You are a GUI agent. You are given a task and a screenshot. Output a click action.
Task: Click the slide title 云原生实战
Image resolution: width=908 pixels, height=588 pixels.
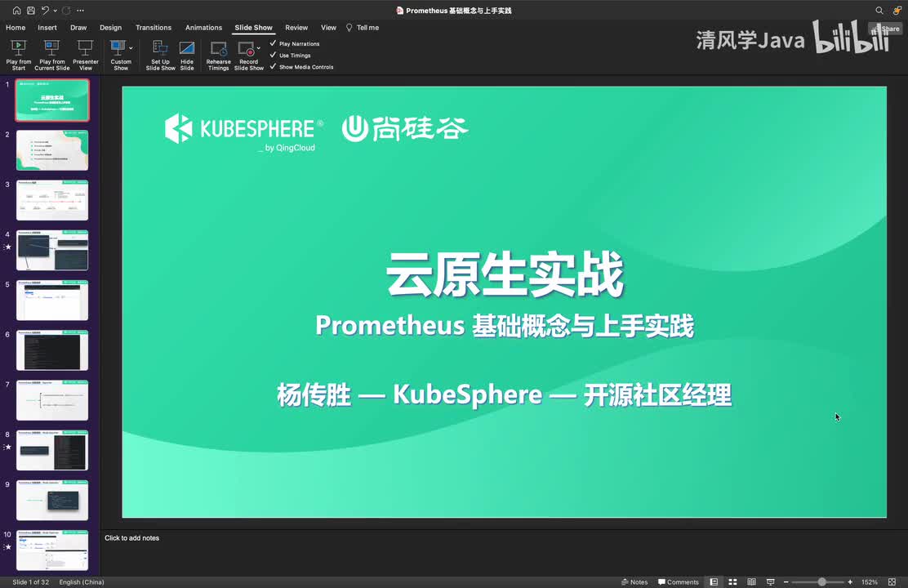point(505,274)
